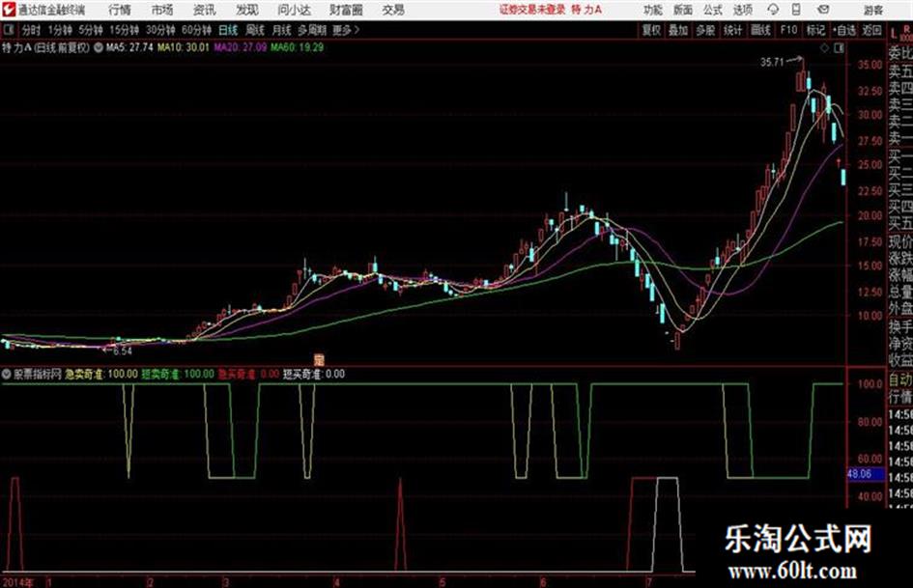Open the 问小达 menu
The width and height of the screenshot is (913, 588).
[294, 10]
